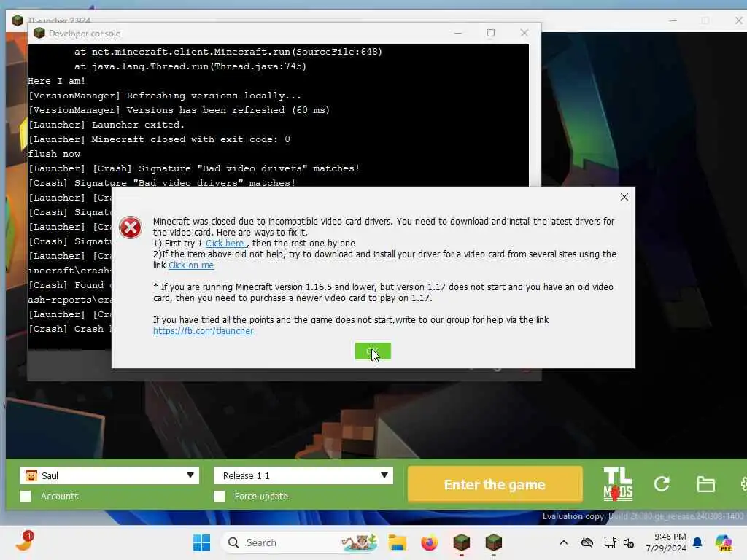Click the Developer console title icon
The image size is (747, 560).
[39, 33]
